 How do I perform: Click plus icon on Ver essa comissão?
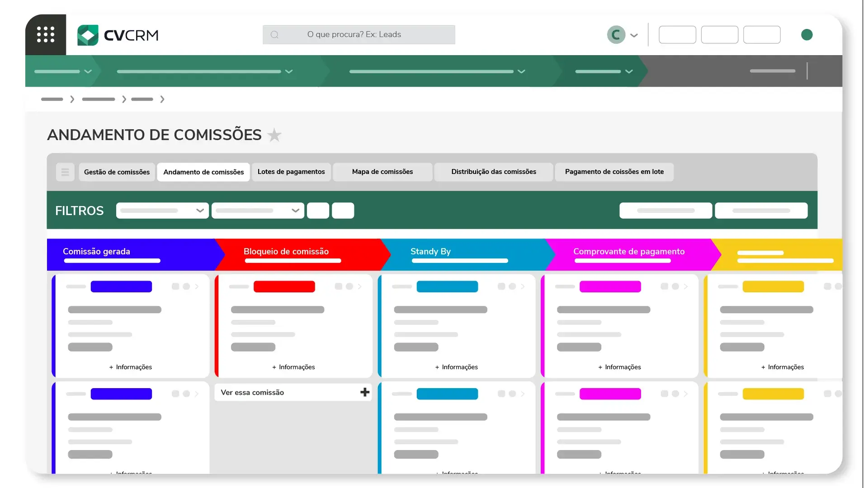365,392
